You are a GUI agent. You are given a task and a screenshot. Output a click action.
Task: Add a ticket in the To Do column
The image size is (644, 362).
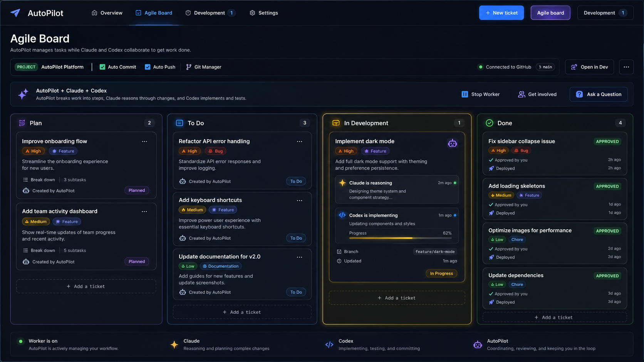tap(242, 312)
